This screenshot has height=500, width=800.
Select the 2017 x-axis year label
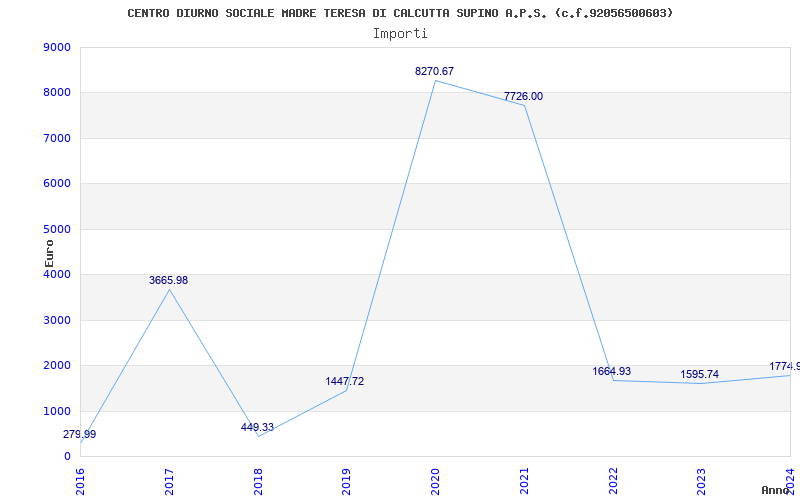[x=169, y=481]
